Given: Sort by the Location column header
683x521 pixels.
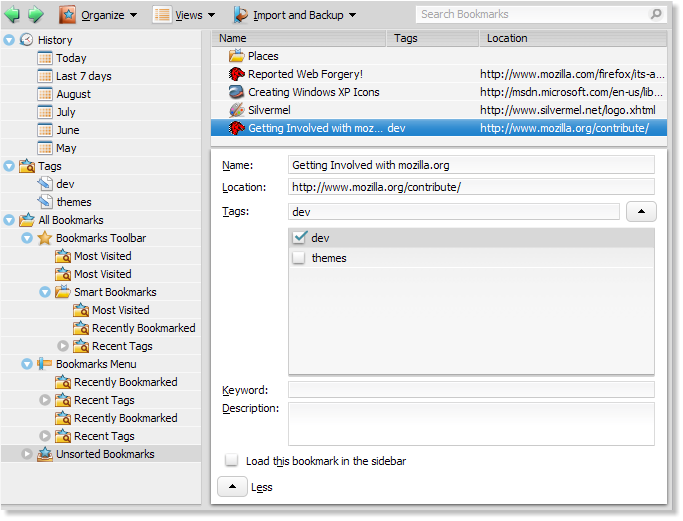Looking at the screenshot, I should [x=573, y=38].
